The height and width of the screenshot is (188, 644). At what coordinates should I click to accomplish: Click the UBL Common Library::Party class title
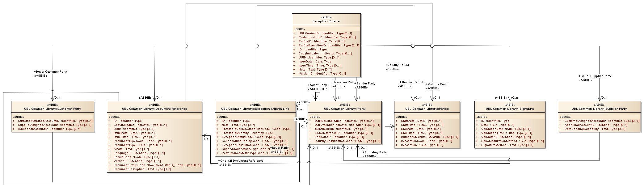point(344,109)
